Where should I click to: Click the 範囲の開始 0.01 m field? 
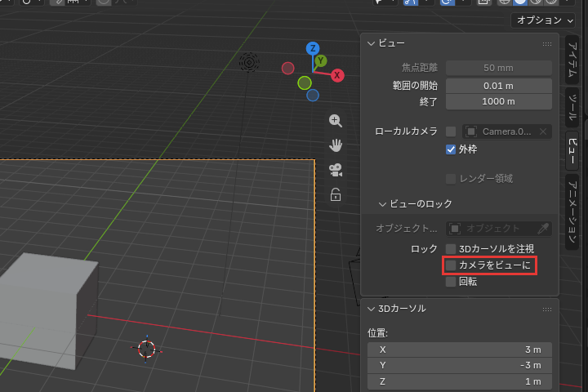(x=499, y=86)
